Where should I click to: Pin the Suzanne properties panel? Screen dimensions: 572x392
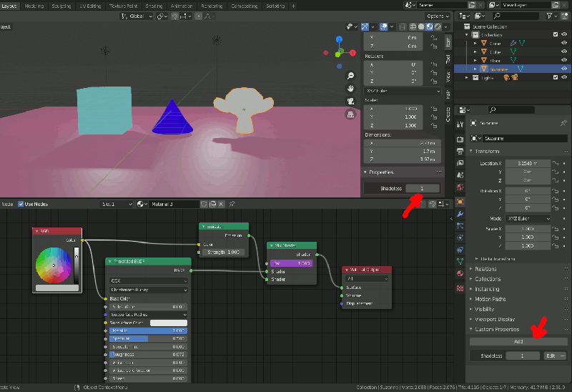click(x=563, y=123)
